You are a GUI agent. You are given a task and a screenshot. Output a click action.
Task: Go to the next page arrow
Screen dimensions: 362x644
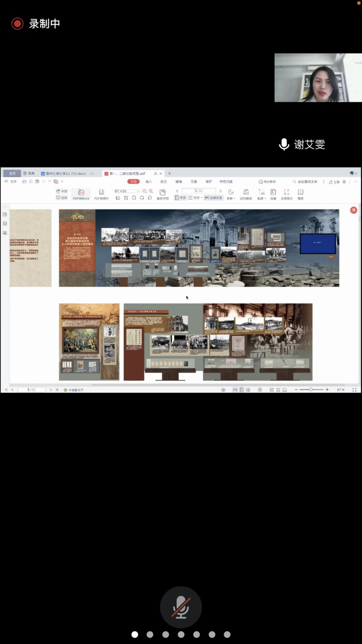coord(220,191)
